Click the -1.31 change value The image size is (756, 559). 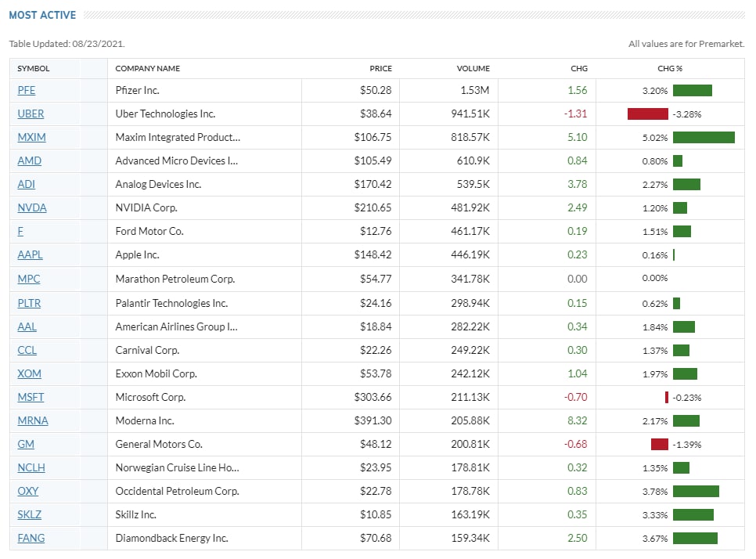coord(576,114)
